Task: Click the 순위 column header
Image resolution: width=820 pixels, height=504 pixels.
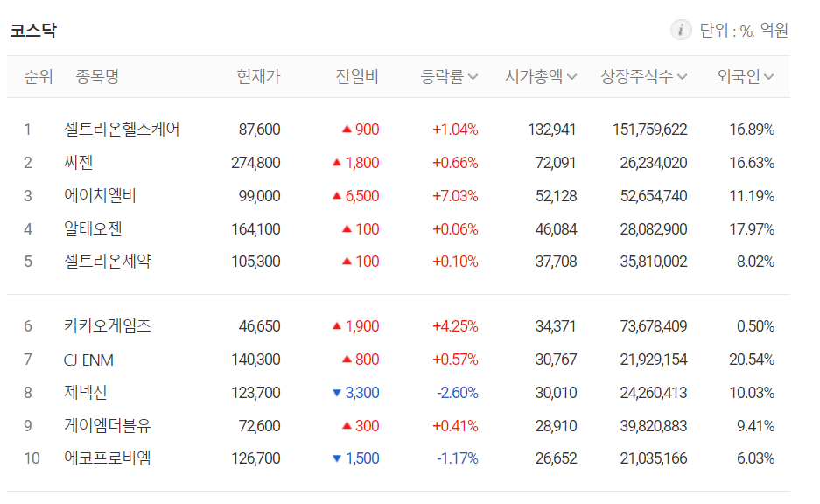Action: click(x=39, y=77)
